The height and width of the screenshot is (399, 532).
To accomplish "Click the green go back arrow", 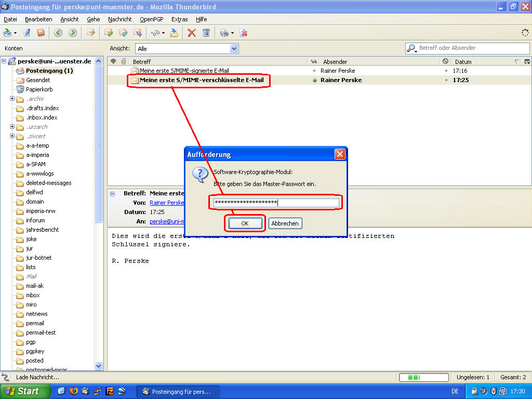I will (58, 33).
